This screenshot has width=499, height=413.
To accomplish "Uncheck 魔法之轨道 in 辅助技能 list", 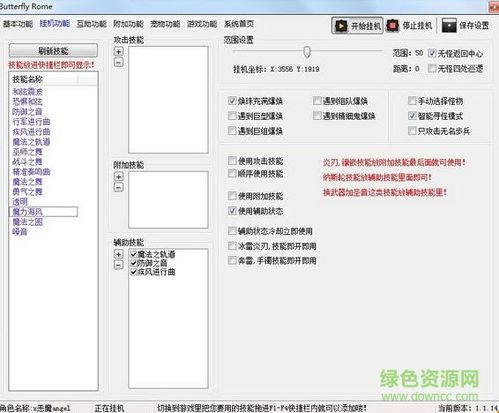I will tap(134, 254).
